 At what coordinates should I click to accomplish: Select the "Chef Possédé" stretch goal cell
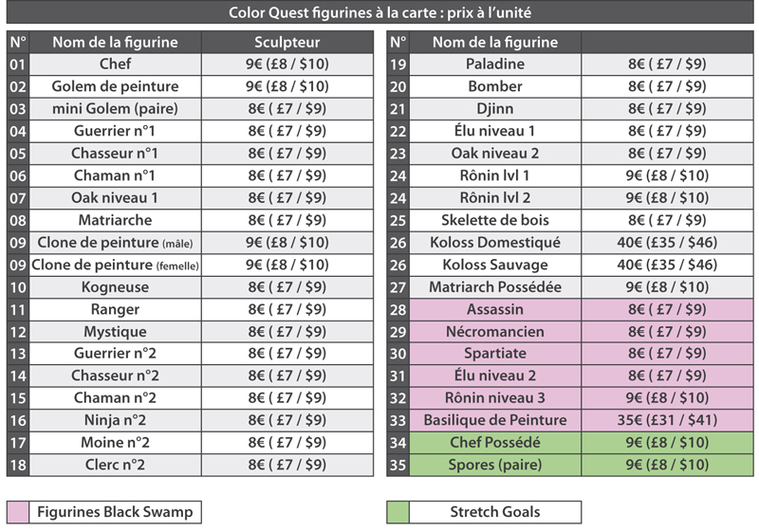(x=494, y=443)
